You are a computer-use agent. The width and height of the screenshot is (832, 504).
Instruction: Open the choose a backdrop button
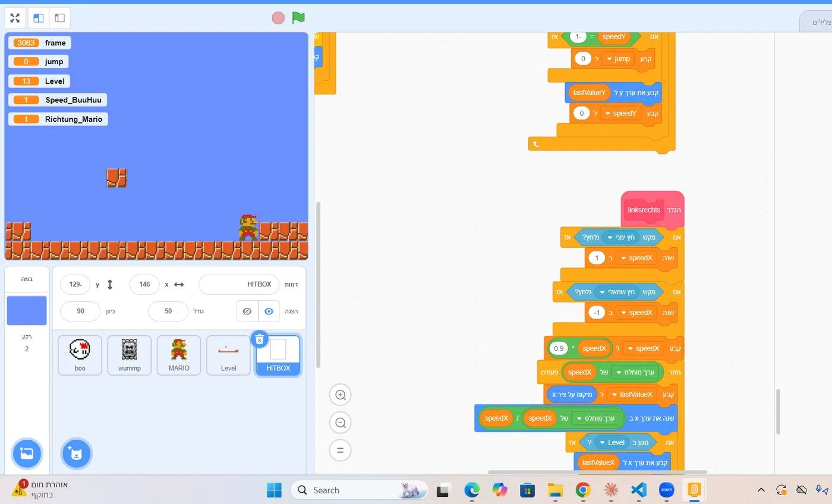[27, 453]
